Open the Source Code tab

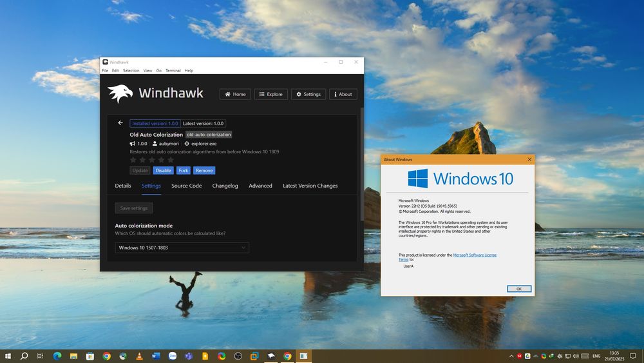pos(187,186)
